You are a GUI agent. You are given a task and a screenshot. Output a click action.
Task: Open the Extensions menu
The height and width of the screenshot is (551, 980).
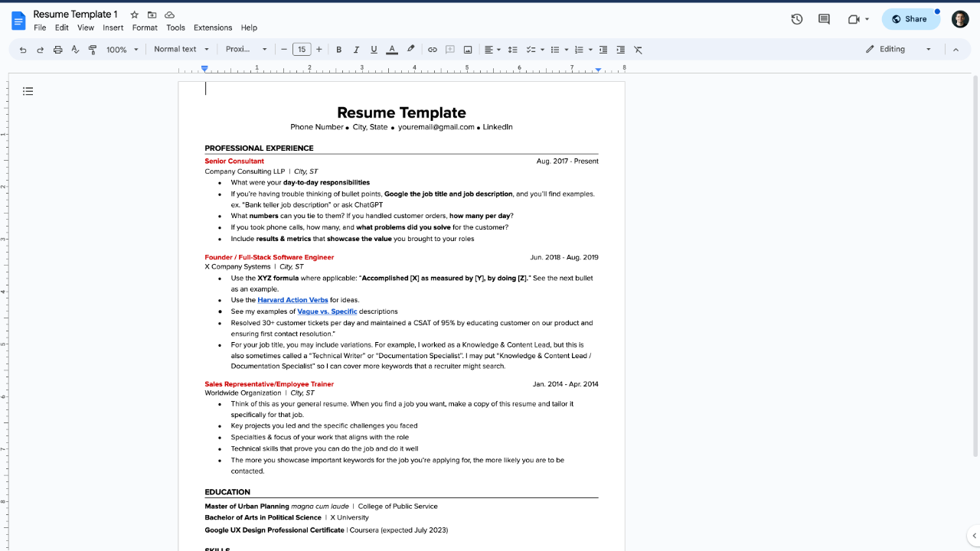[213, 28]
